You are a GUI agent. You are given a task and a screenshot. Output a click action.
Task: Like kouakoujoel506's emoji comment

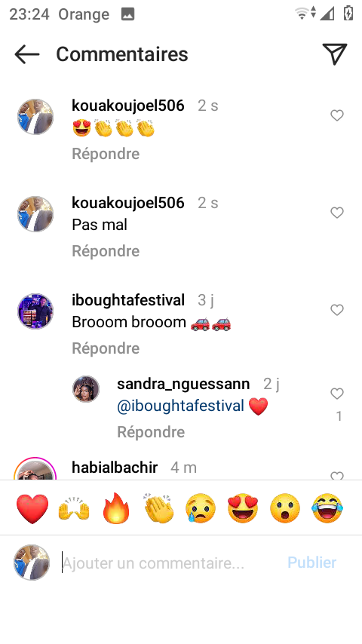[337, 116]
